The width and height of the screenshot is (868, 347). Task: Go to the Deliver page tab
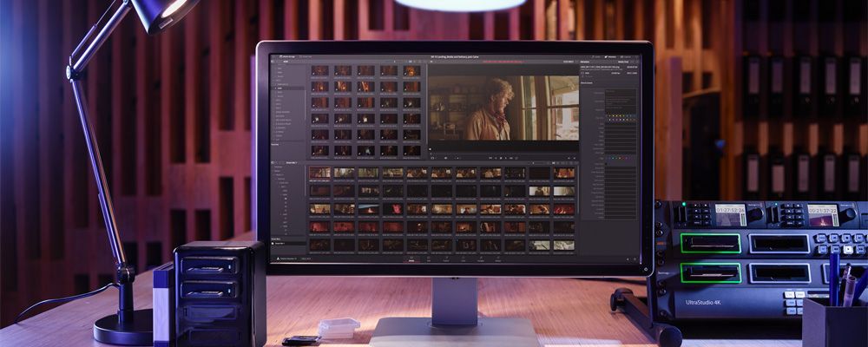(x=497, y=259)
